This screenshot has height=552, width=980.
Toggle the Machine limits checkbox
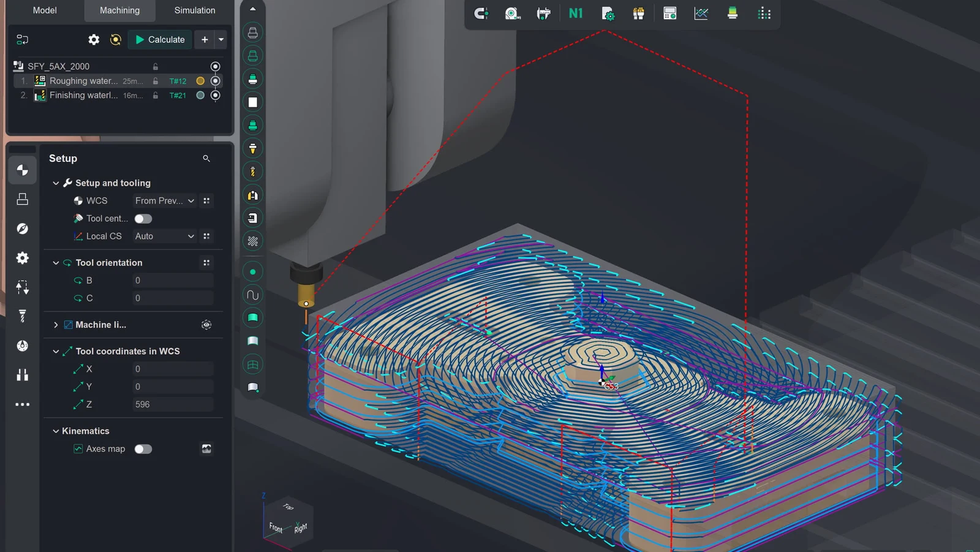coord(69,325)
